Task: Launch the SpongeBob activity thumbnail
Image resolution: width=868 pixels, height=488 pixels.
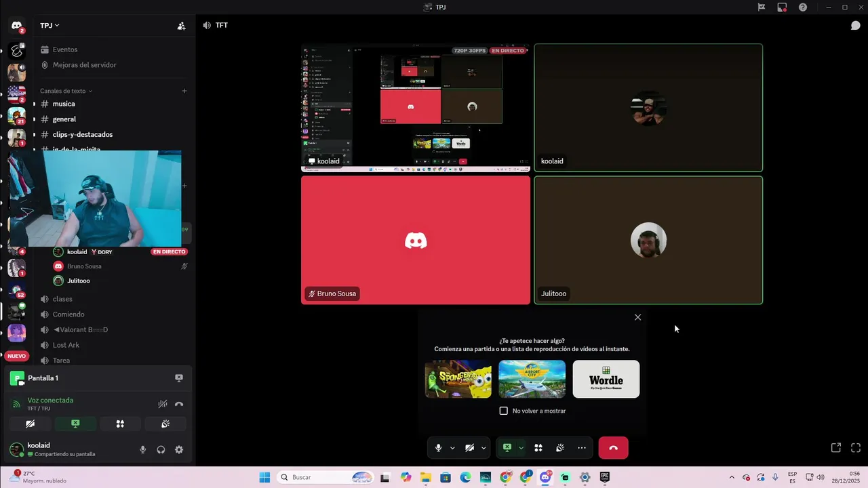Action: tap(458, 379)
